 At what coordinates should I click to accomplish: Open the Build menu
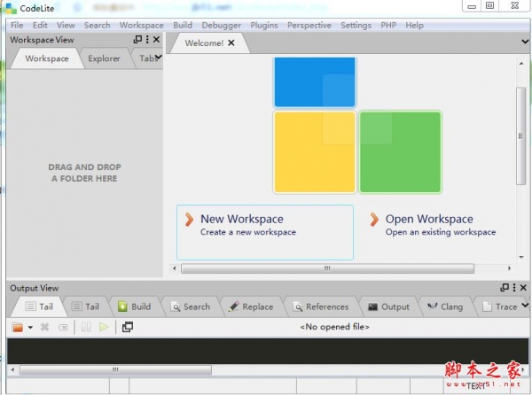pos(183,26)
